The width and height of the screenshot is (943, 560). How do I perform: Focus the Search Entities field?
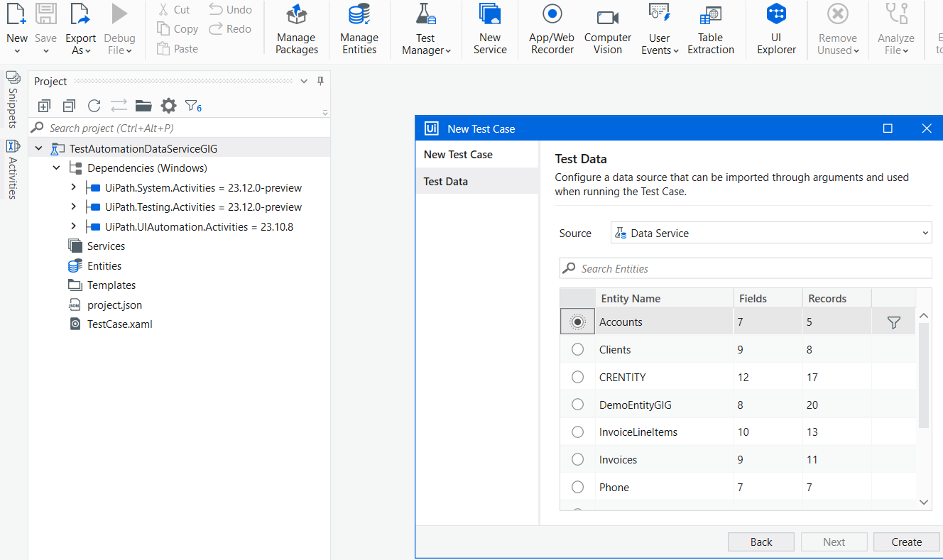point(746,268)
